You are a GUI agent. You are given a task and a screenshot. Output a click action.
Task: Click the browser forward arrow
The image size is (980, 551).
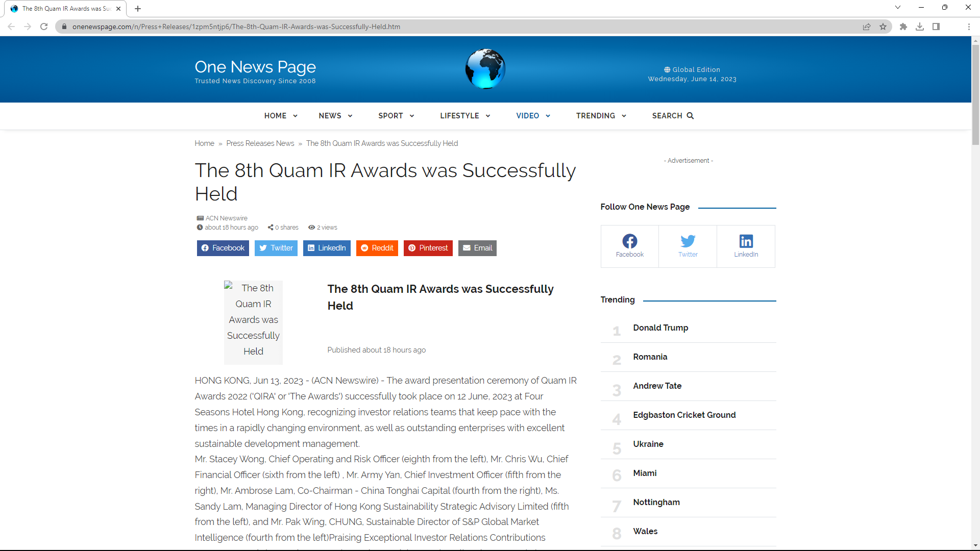(x=28, y=27)
